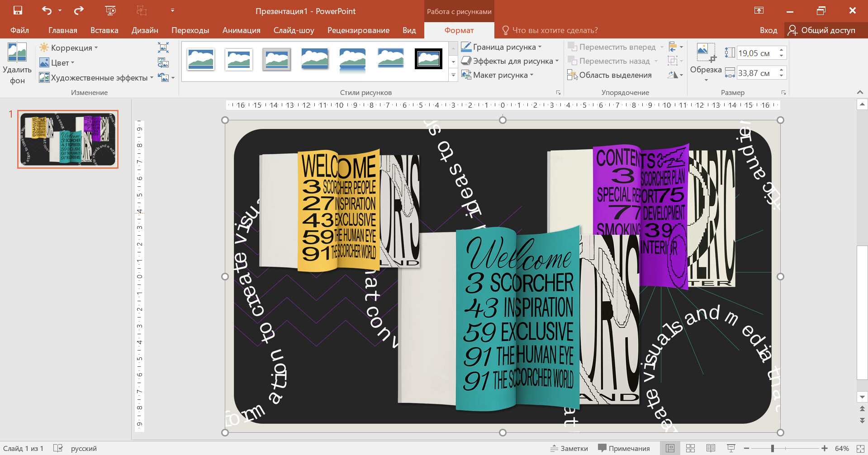The image size is (868, 455).
Task: Select the slide 1 thumbnail
Action: pos(68,139)
